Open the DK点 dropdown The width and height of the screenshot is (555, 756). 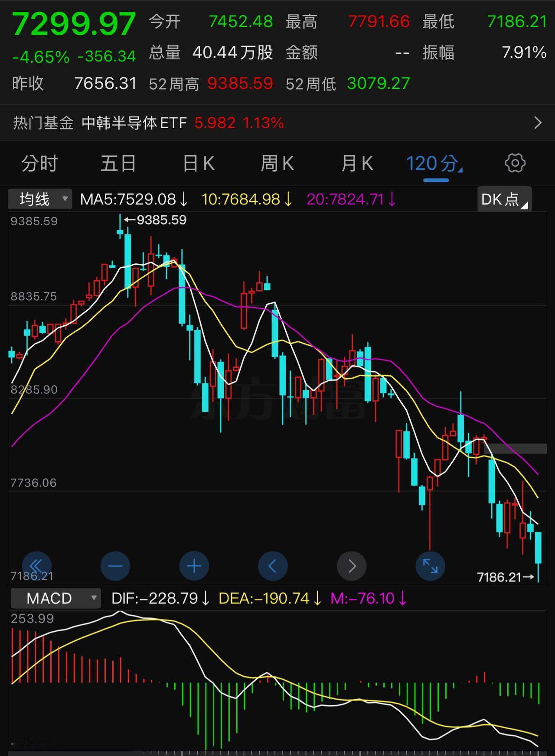click(x=504, y=199)
